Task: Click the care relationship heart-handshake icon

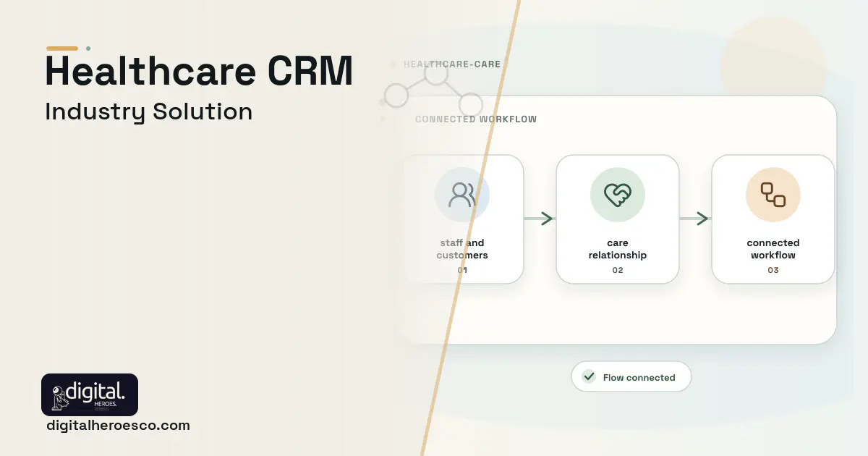Action: (618, 195)
